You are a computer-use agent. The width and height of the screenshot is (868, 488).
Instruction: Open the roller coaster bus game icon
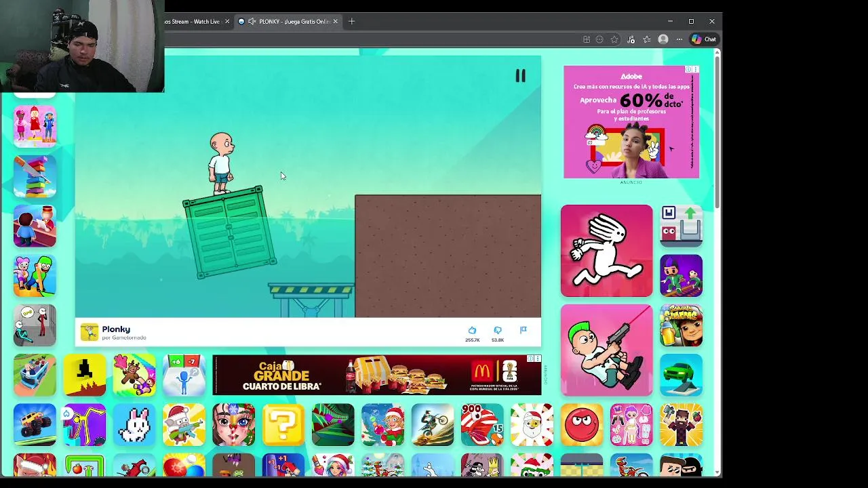(x=35, y=375)
